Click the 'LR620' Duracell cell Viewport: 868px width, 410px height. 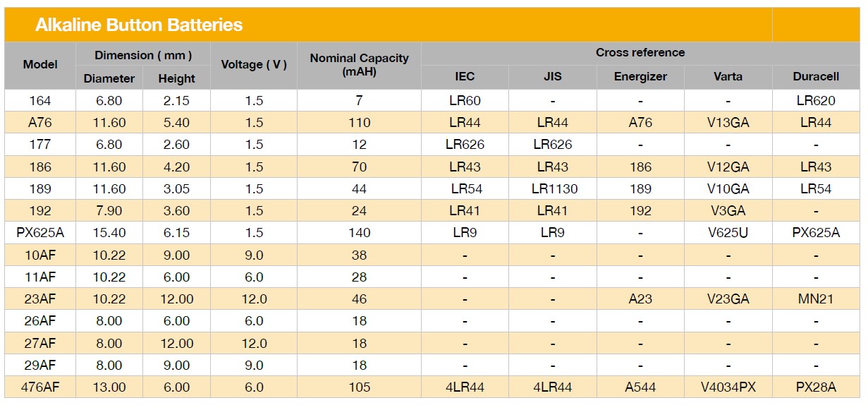(816, 100)
